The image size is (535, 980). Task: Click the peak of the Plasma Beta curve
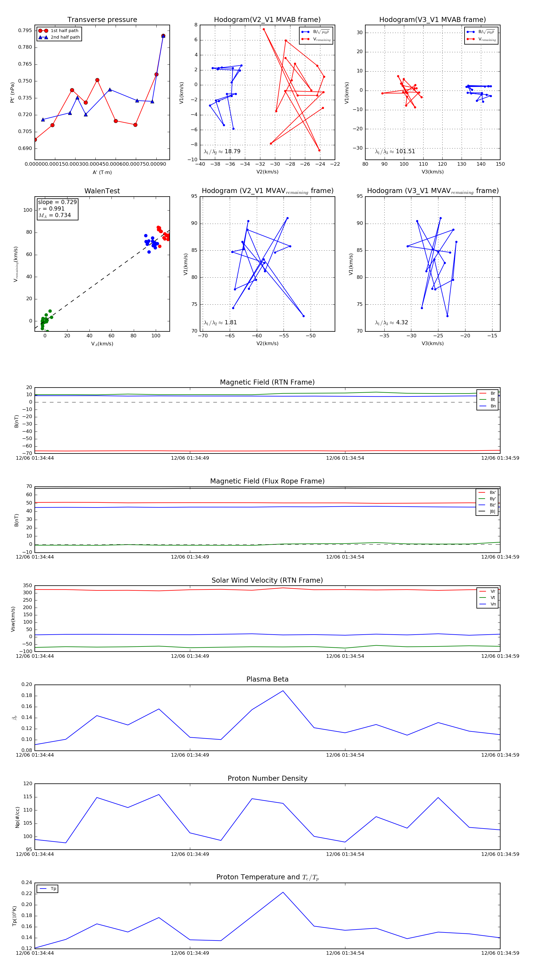tap(283, 691)
